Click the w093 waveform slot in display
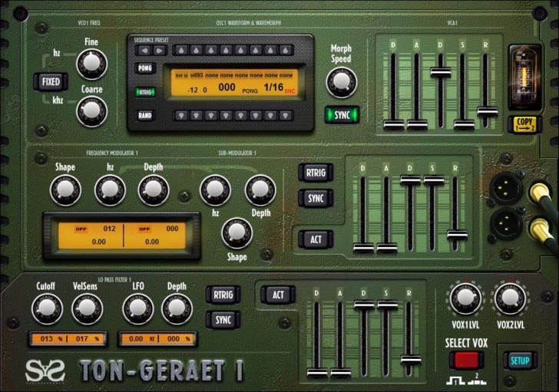Image resolution: width=559 pixels, height=392 pixels. [x=197, y=75]
